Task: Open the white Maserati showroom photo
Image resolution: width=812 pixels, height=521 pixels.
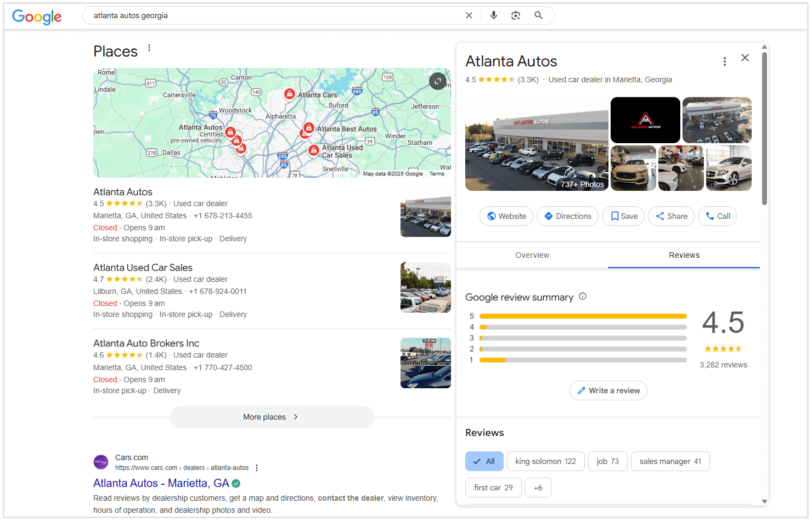Action: (633, 168)
